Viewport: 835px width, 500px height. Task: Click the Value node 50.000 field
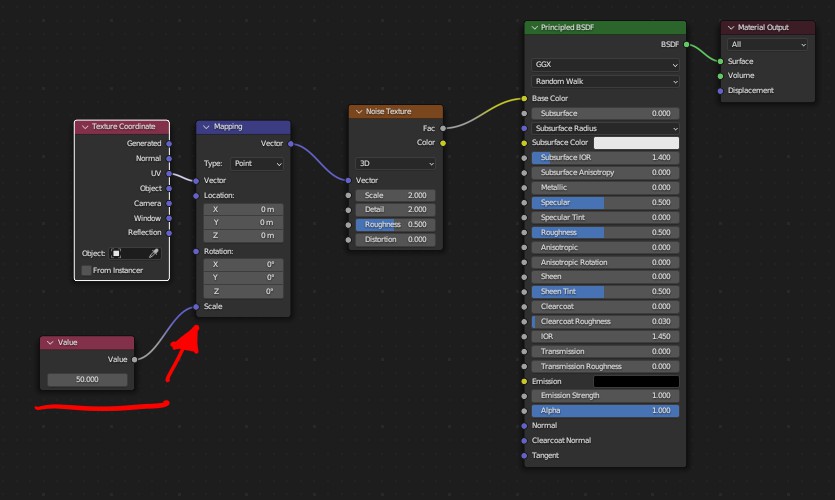(87, 380)
